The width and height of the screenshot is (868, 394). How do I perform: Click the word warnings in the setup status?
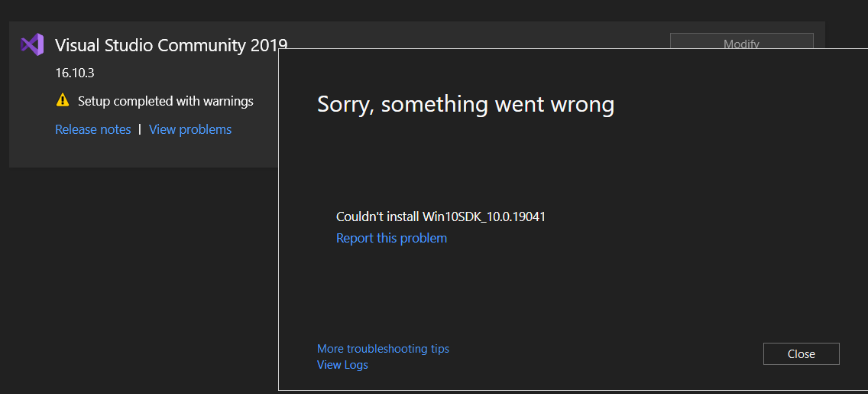click(x=228, y=101)
